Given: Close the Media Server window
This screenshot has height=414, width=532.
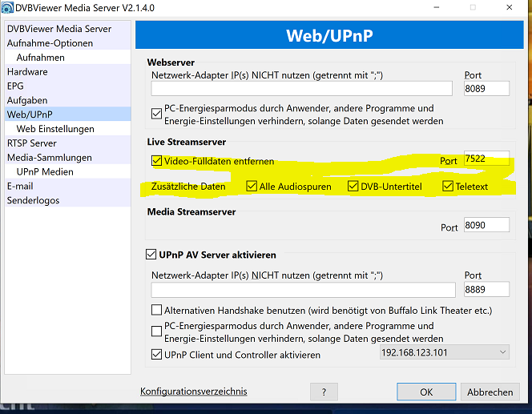Looking at the screenshot, I should (x=510, y=7).
